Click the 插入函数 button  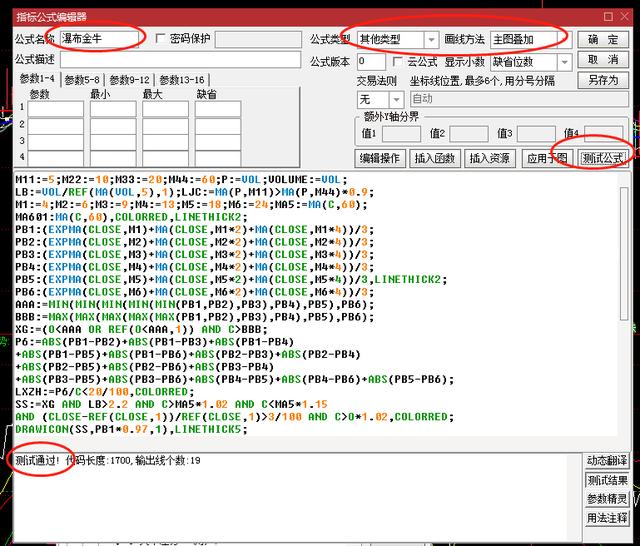(435, 158)
